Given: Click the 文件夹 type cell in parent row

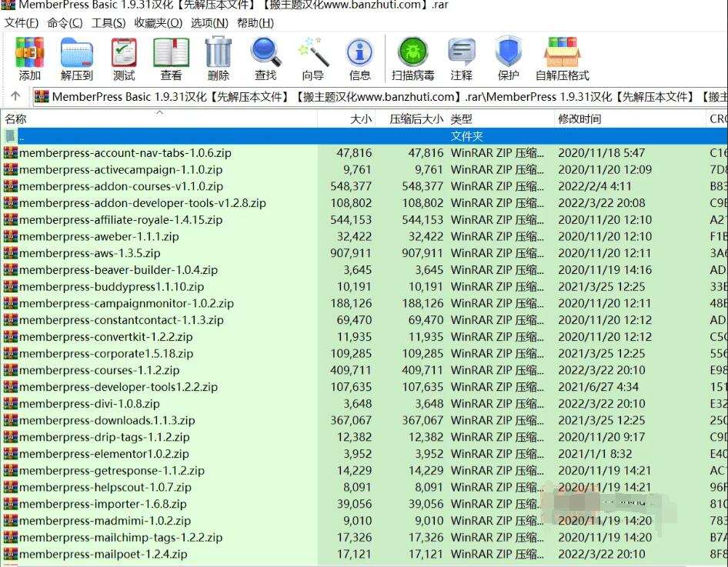Looking at the screenshot, I should [466, 136].
